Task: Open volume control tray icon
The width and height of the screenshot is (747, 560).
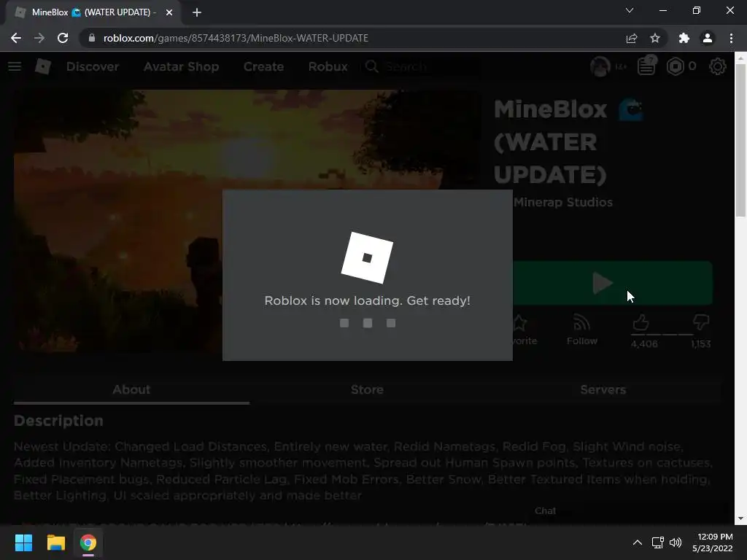Action: tap(675, 542)
